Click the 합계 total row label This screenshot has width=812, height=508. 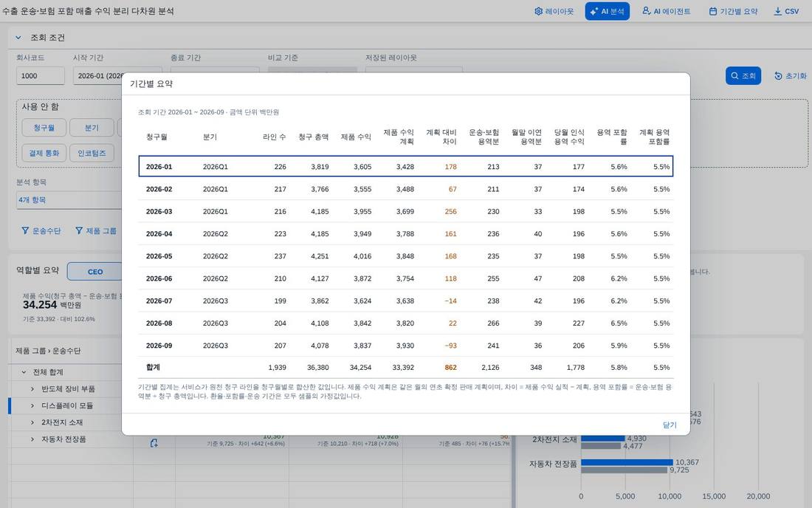point(153,367)
